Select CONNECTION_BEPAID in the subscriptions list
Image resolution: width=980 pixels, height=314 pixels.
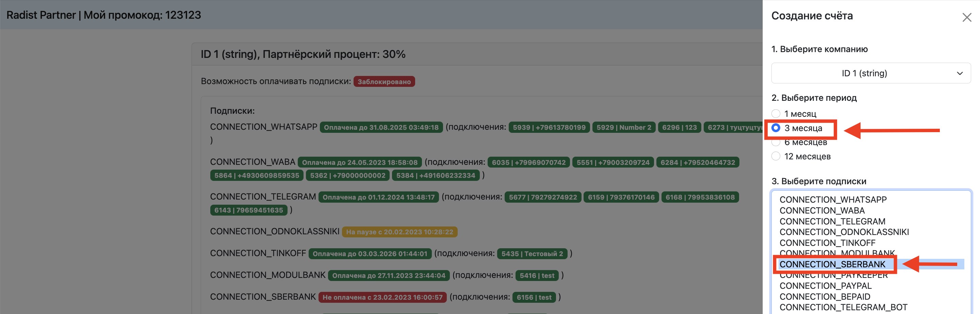click(824, 297)
